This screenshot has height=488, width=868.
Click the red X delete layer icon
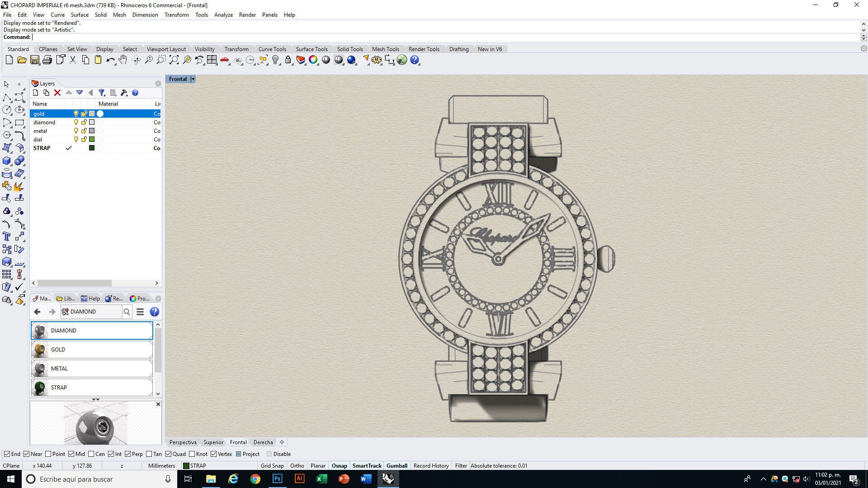click(57, 93)
